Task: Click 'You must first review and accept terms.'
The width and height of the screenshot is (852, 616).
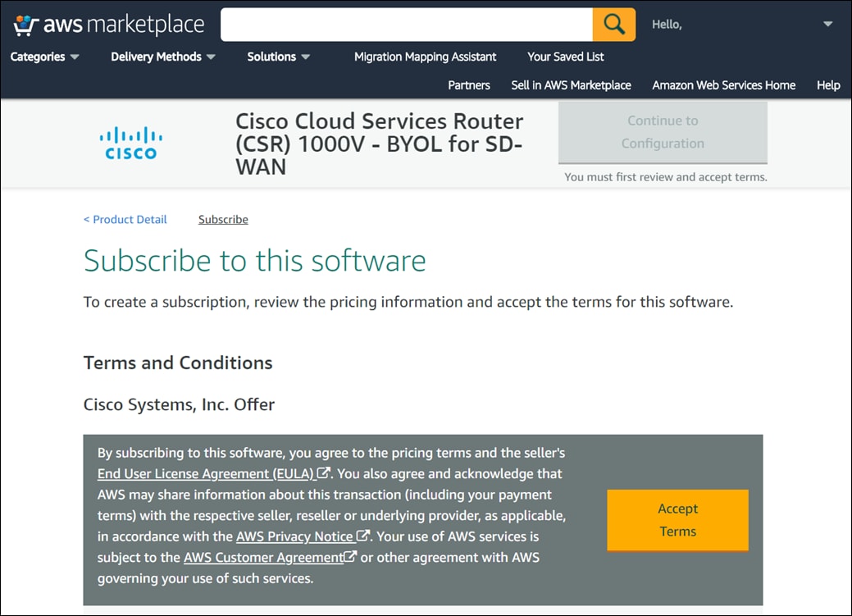Action: click(x=666, y=177)
